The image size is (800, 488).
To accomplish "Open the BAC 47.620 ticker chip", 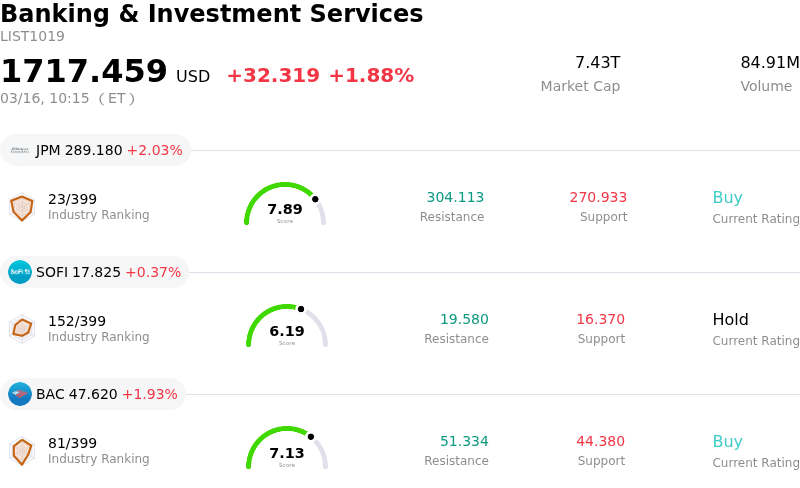I will point(94,394).
